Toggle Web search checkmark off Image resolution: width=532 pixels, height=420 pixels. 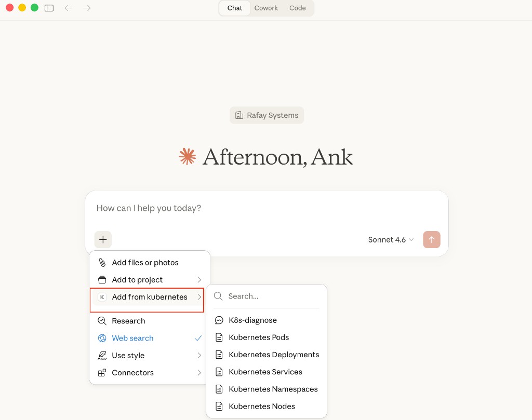click(198, 338)
